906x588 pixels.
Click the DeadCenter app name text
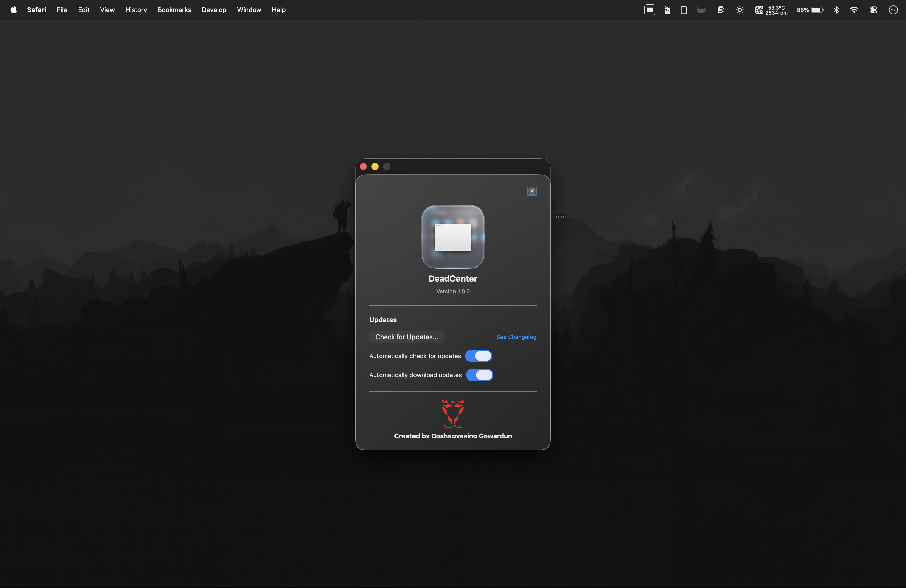pos(452,279)
